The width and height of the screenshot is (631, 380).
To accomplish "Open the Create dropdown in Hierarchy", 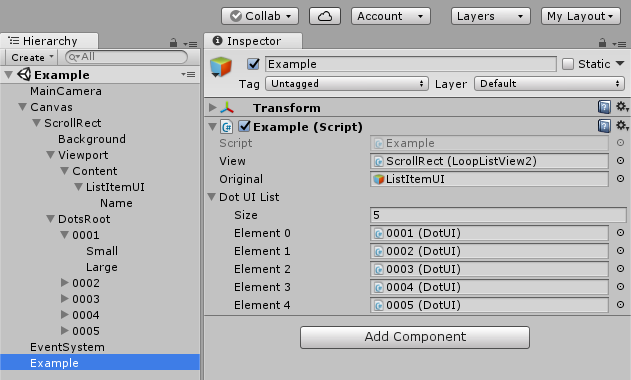I will click(32, 57).
